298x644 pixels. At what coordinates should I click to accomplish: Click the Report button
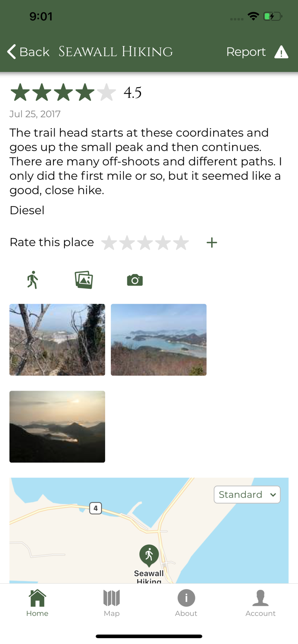click(x=246, y=52)
